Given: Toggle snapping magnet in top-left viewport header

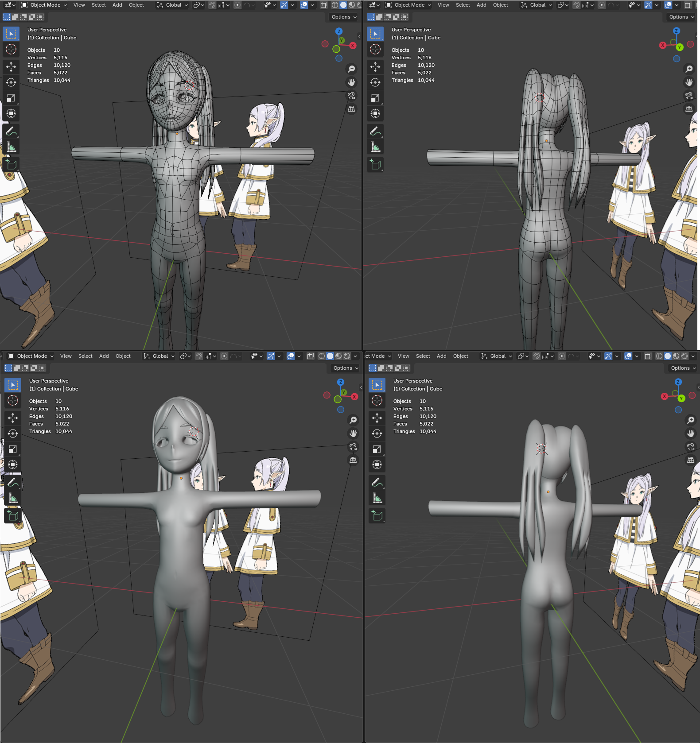Looking at the screenshot, I should [x=212, y=5].
